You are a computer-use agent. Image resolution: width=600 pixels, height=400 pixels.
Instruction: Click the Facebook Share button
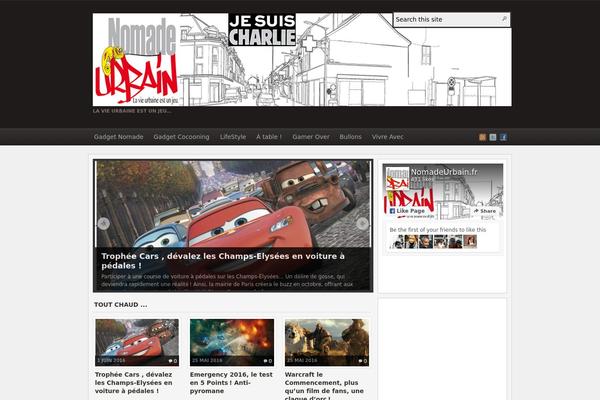485,211
